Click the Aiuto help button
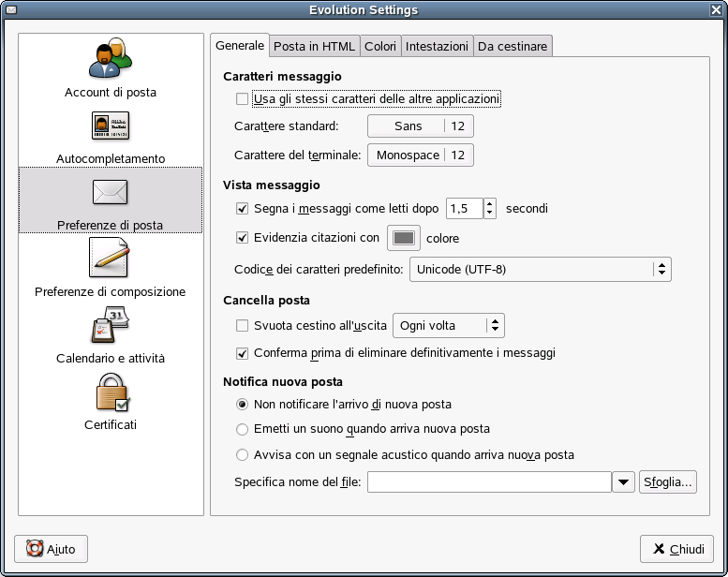The image size is (728, 577). 52,549
